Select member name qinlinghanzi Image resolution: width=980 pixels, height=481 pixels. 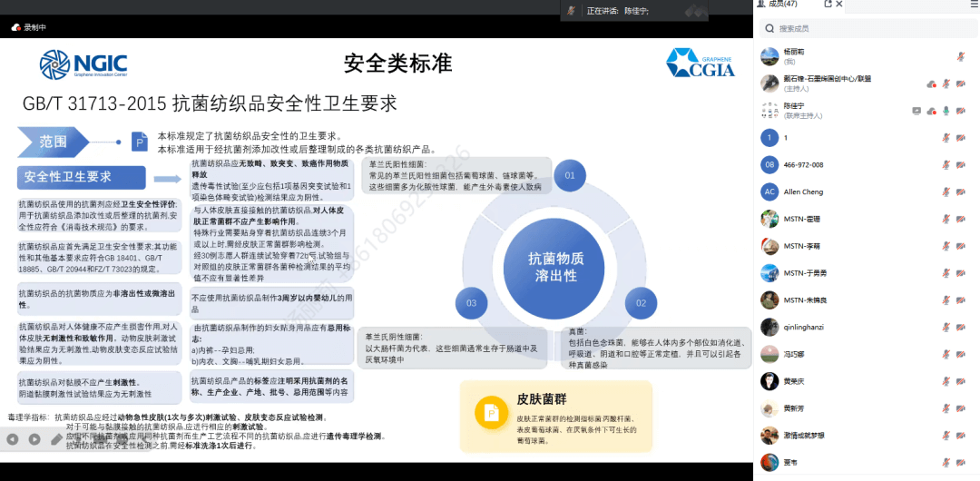[804, 327]
